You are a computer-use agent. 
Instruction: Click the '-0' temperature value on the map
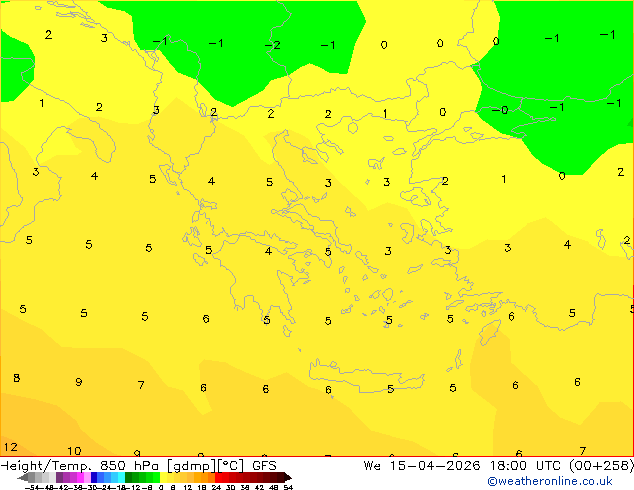[500, 110]
